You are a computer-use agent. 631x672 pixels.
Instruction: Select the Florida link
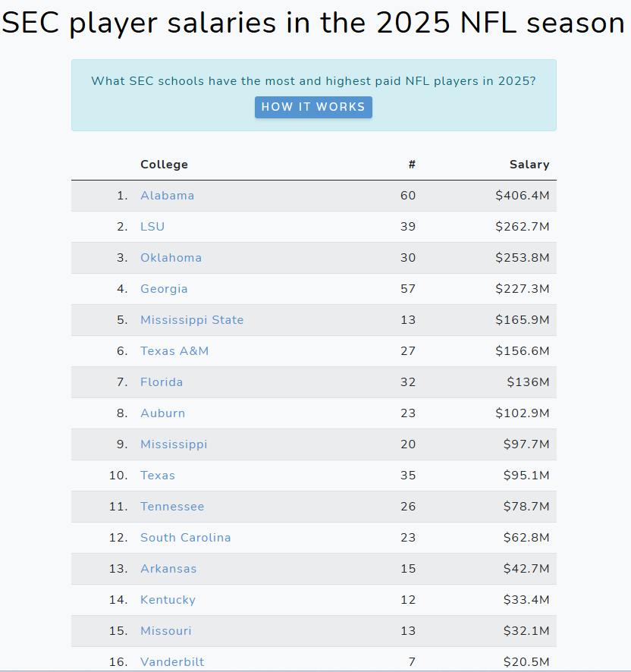162,382
